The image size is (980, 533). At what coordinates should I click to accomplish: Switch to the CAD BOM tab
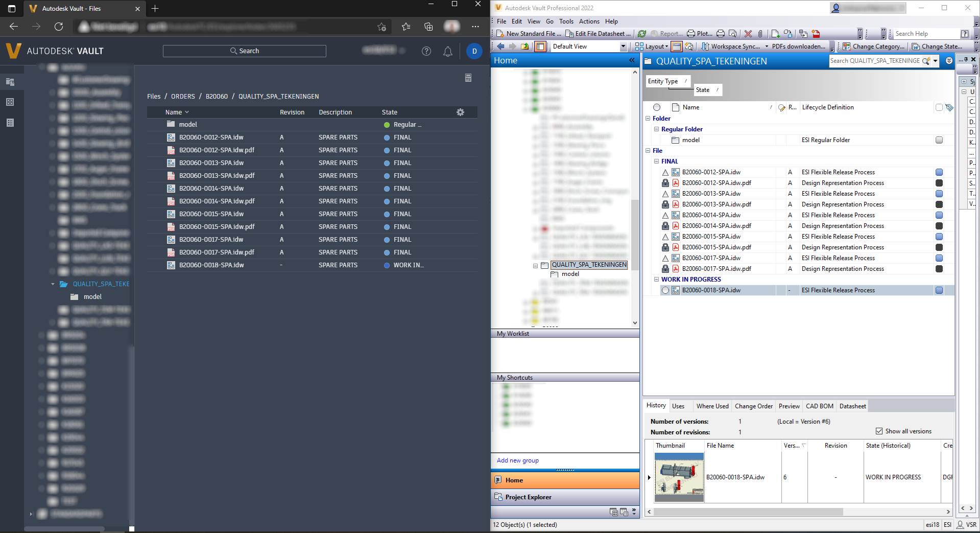tap(819, 406)
